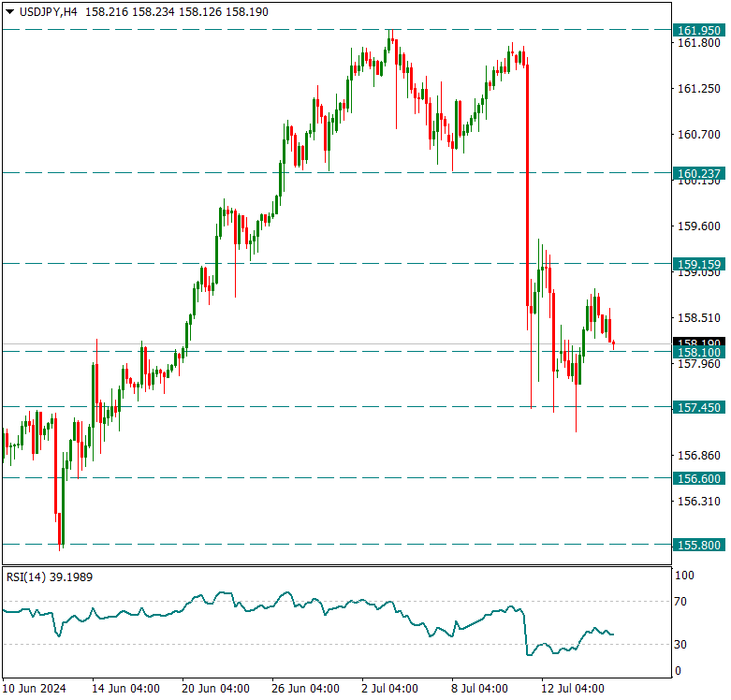Select the 156.600 price level label
The image size is (731, 700).
pyautogui.click(x=699, y=479)
